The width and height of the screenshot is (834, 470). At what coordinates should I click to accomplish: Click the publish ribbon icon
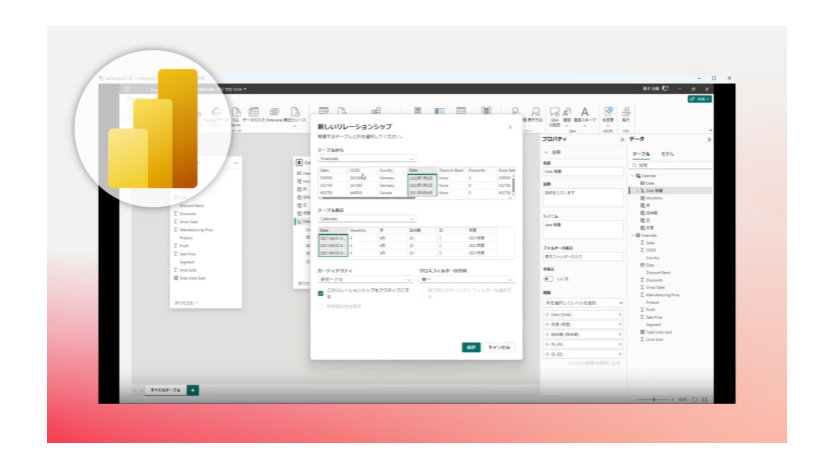[626, 114]
